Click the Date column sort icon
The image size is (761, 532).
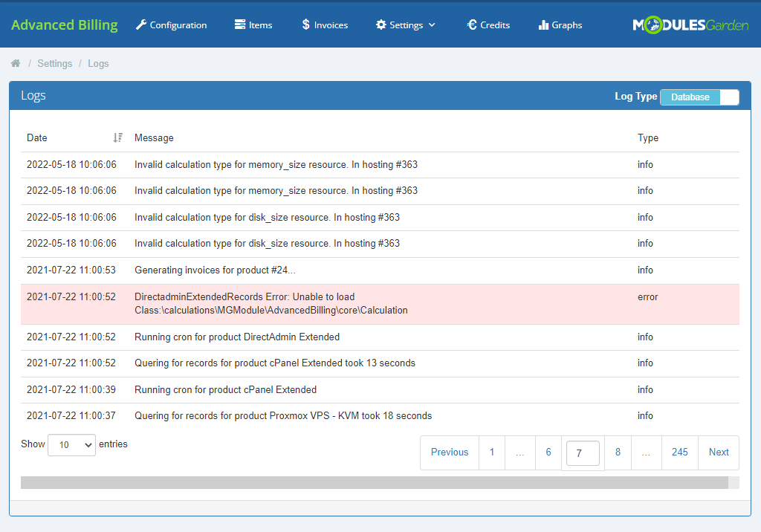[117, 137]
